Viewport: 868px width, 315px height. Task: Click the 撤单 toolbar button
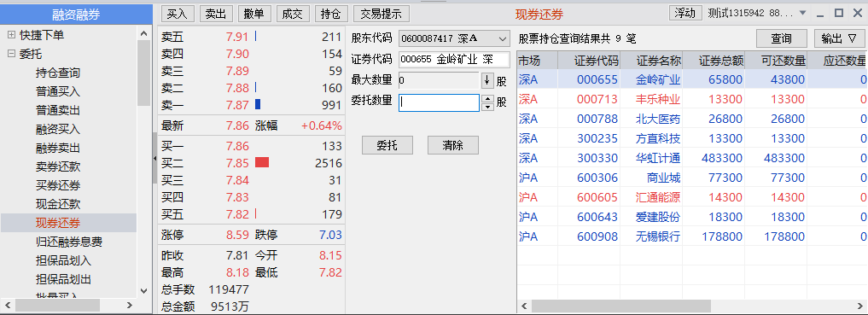[x=254, y=14]
